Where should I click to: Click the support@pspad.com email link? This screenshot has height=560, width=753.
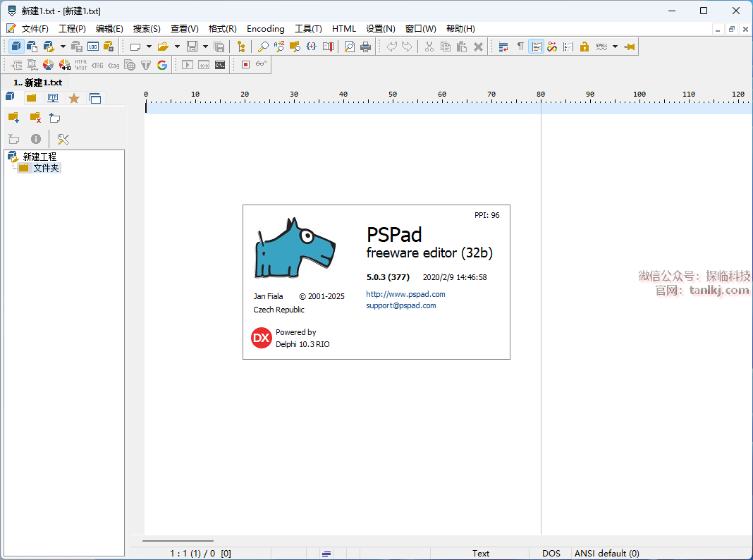[x=400, y=305]
